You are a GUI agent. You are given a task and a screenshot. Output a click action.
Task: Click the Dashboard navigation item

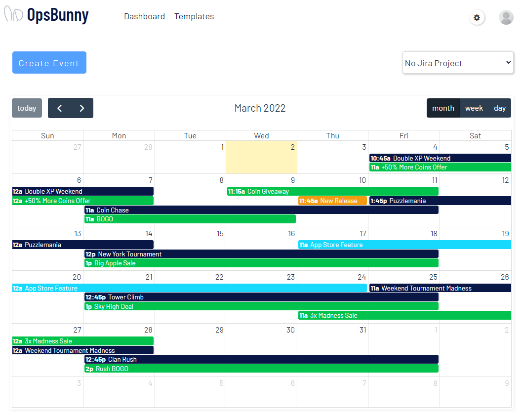tap(145, 16)
